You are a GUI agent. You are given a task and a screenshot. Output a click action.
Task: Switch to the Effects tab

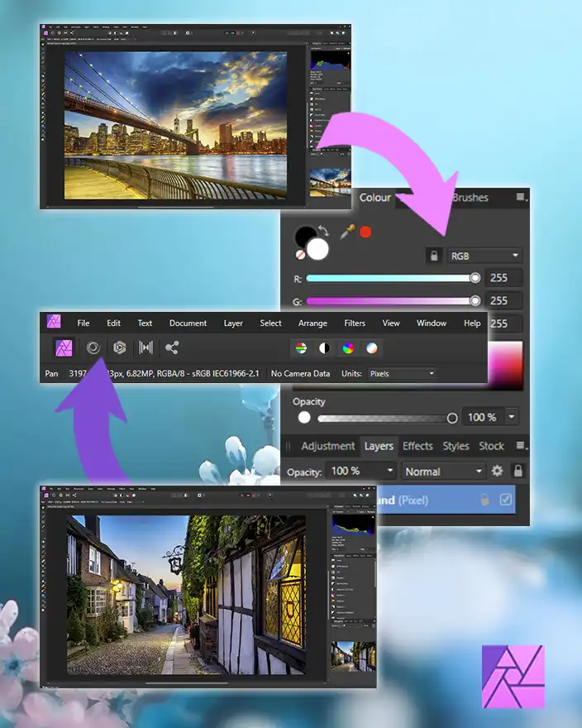coord(417,446)
